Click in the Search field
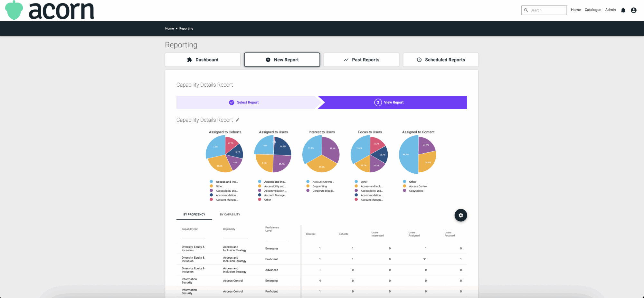This screenshot has height=298, width=644. click(547, 10)
